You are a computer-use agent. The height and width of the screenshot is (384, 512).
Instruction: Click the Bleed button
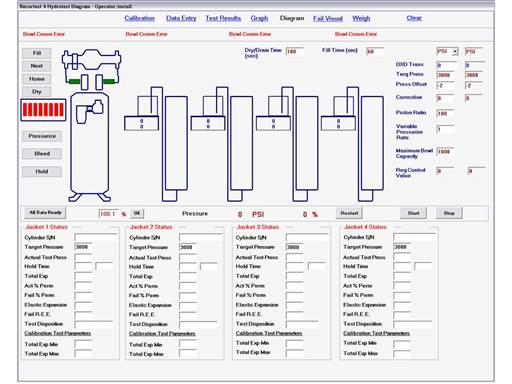[x=42, y=154]
